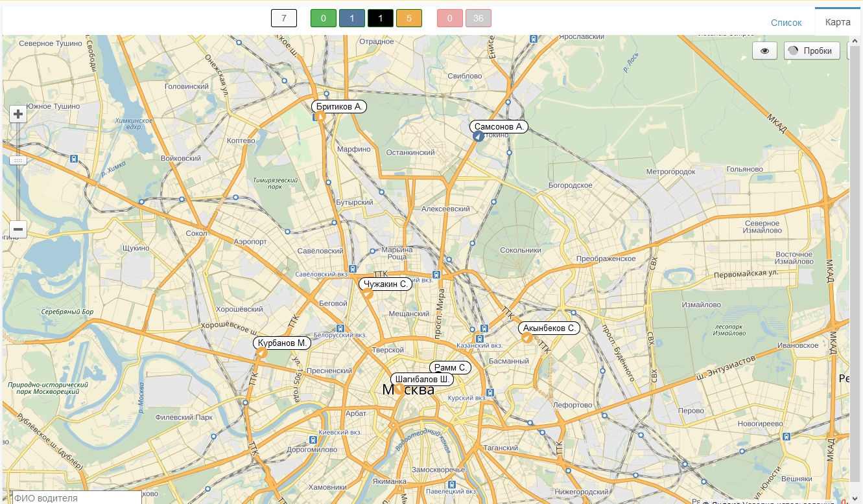
Task: Switch to the Список tab
Action: click(x=786, y=22)
